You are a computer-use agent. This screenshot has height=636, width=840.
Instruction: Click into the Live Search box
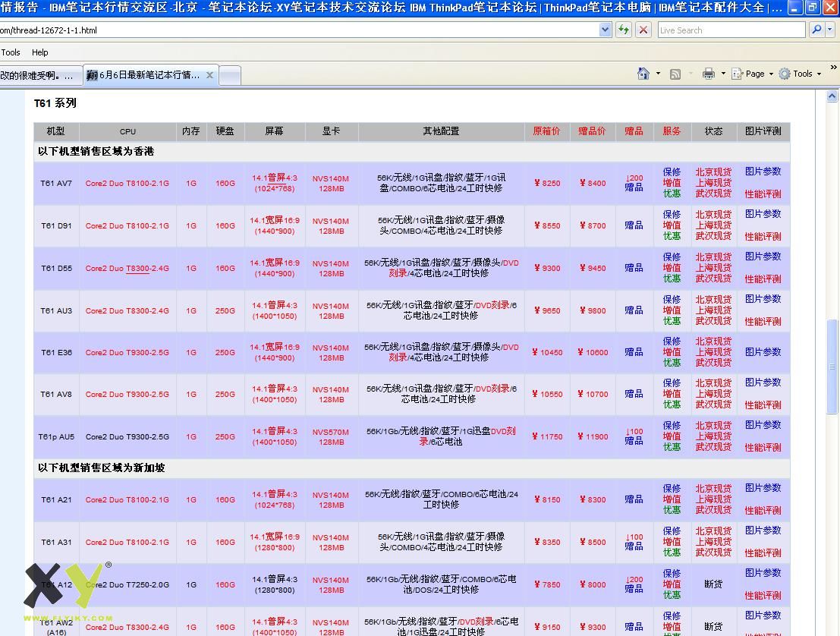click(731, 30)
